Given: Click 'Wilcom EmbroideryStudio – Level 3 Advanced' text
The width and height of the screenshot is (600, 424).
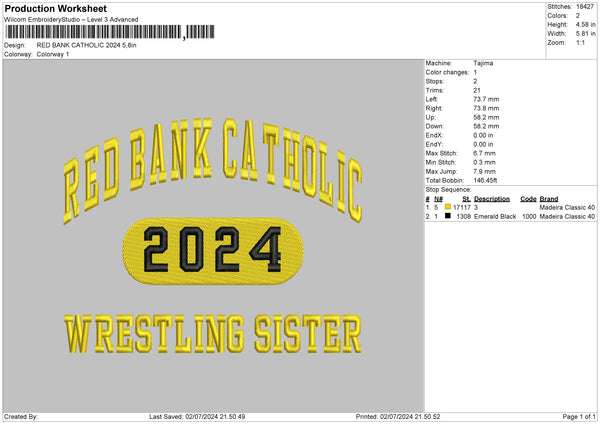Looking at the screenshot, I should (71, 20).
